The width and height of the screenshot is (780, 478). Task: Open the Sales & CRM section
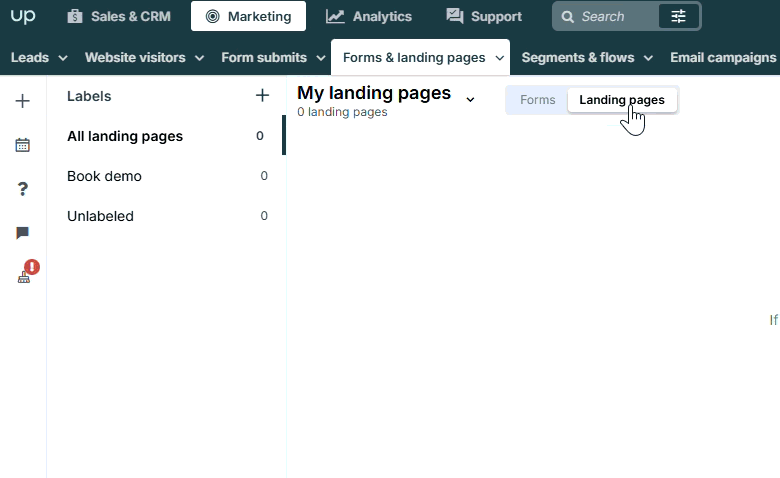[x=119, y=16]
